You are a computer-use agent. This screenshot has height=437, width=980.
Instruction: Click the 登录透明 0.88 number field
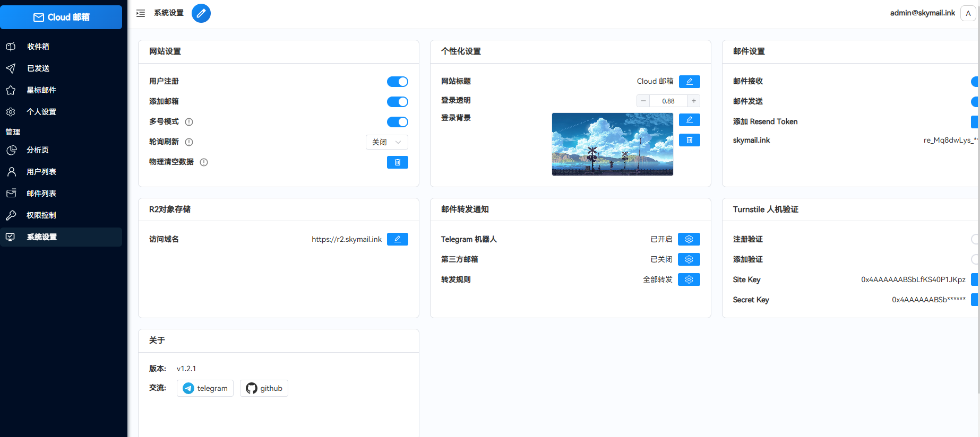(x=668, y=101)
